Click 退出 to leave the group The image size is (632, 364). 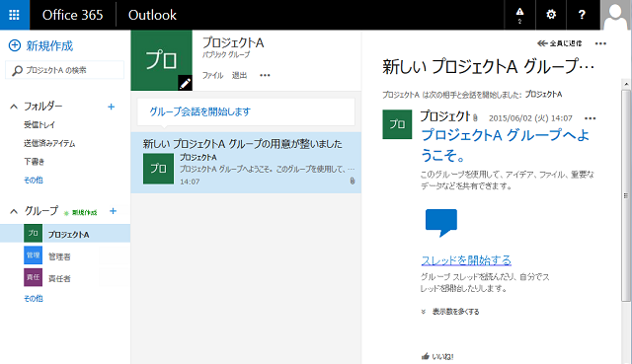click(x=239, y=75)
